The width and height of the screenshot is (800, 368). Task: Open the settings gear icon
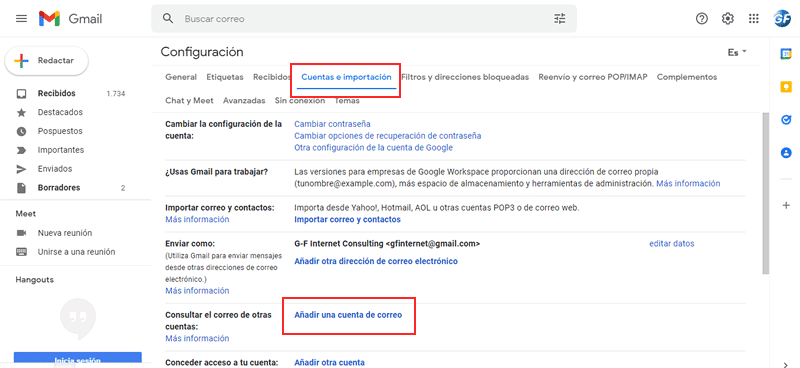coord(728,19)
